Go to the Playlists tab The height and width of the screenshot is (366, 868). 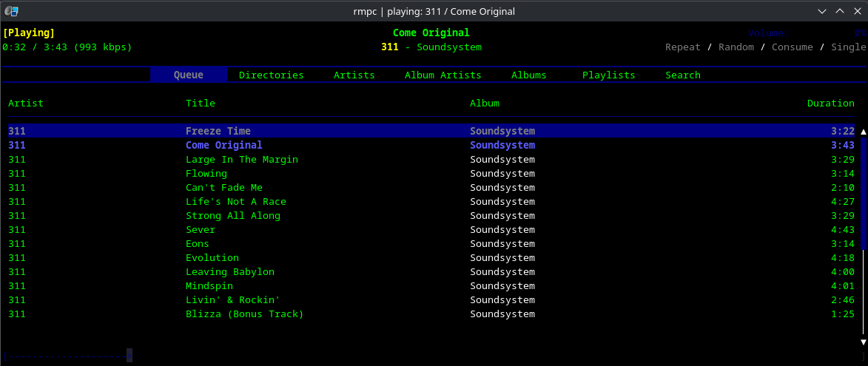pos(609,75)
